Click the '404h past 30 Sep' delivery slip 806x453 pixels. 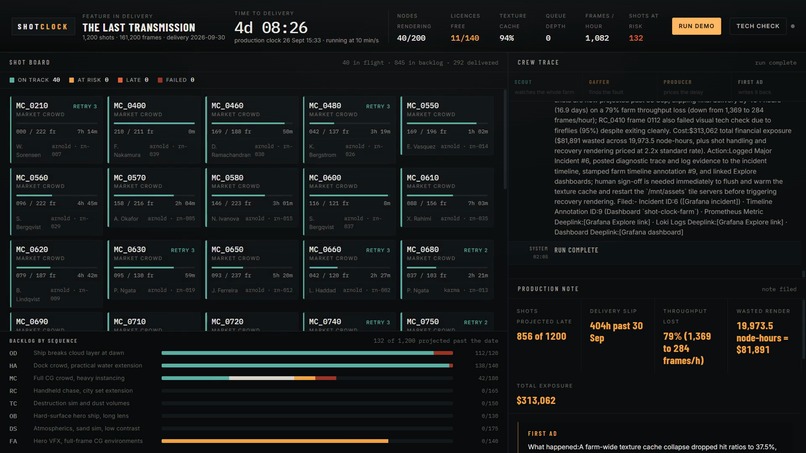pyautogui.click(x=616, y=332)
